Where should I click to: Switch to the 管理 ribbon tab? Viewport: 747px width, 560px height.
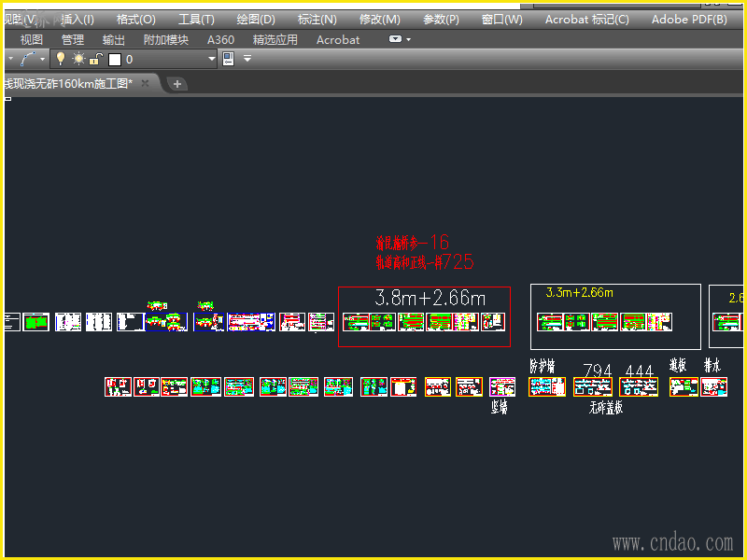(x=73, y=39)
